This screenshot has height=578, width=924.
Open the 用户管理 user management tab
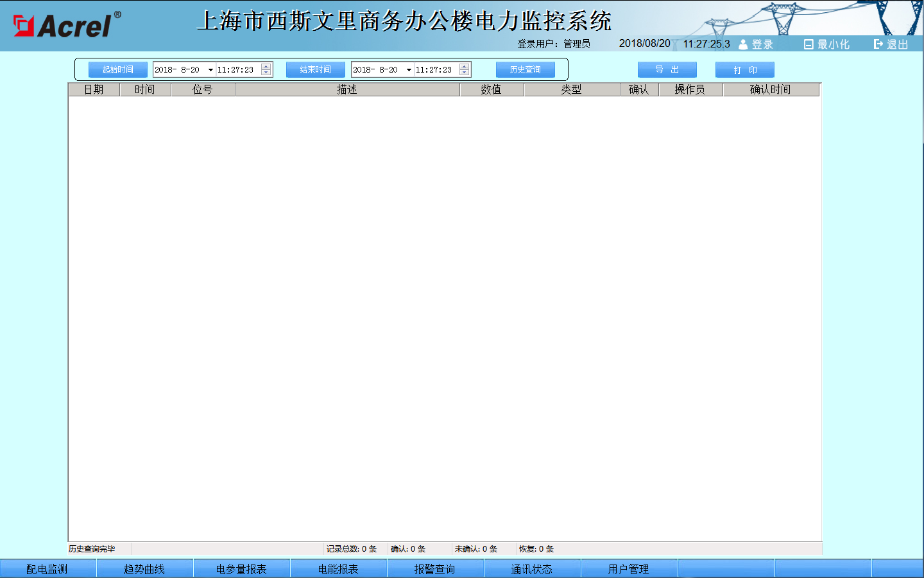pos(629,569)
